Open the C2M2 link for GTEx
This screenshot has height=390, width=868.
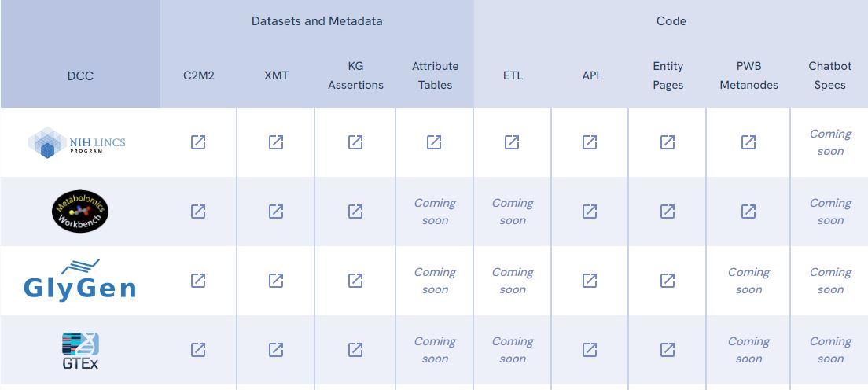(198, 350)
